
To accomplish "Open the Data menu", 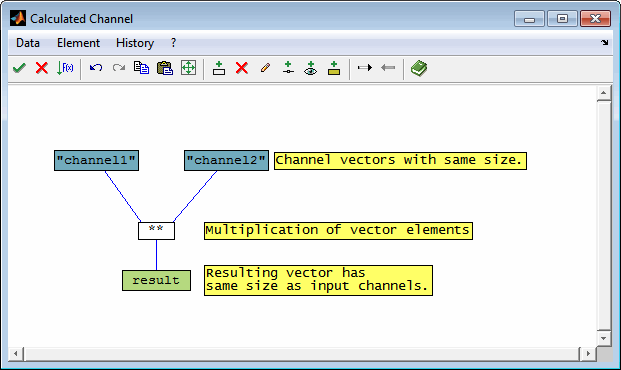I will (28, 43).
